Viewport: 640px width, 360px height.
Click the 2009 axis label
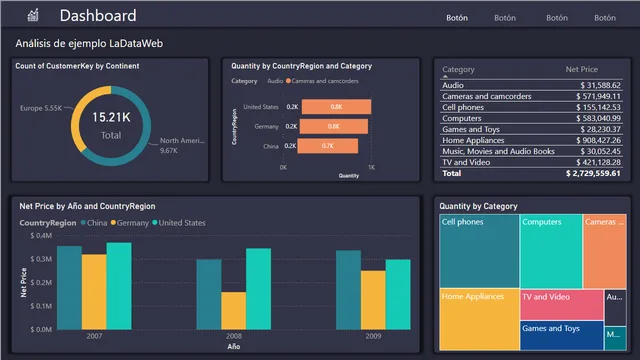[x=373, y=336]
